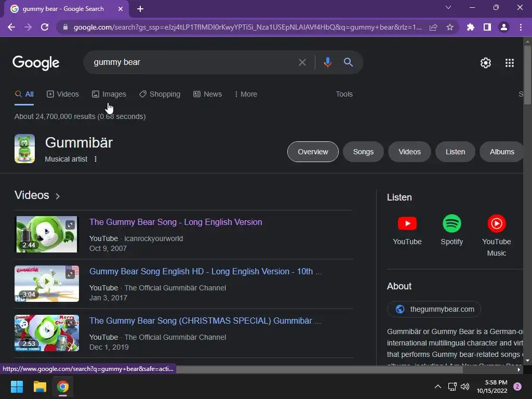Switch to Videos results tab

pyautogui.click(x=63, y=95)
